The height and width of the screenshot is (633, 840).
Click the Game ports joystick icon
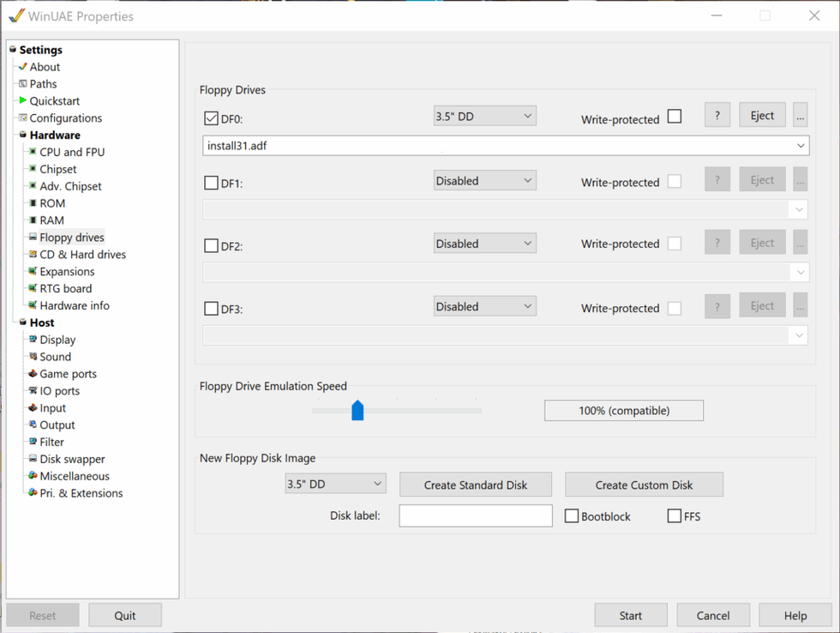(x=33, y=374)
